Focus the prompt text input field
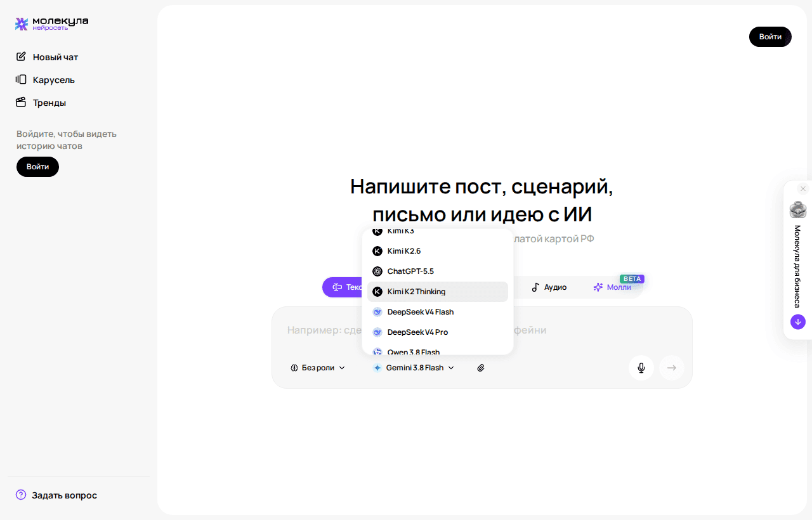Viewport: 812px width, 520px height. pos(482,330)
